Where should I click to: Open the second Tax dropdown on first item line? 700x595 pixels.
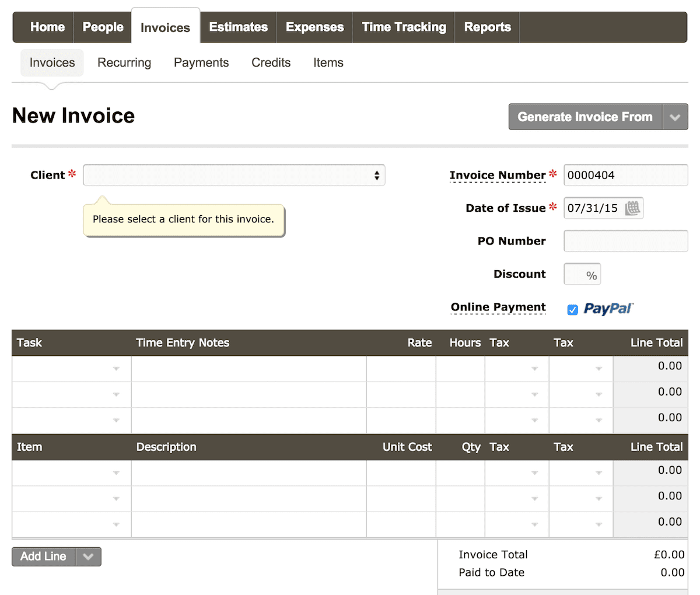[599, 473]
